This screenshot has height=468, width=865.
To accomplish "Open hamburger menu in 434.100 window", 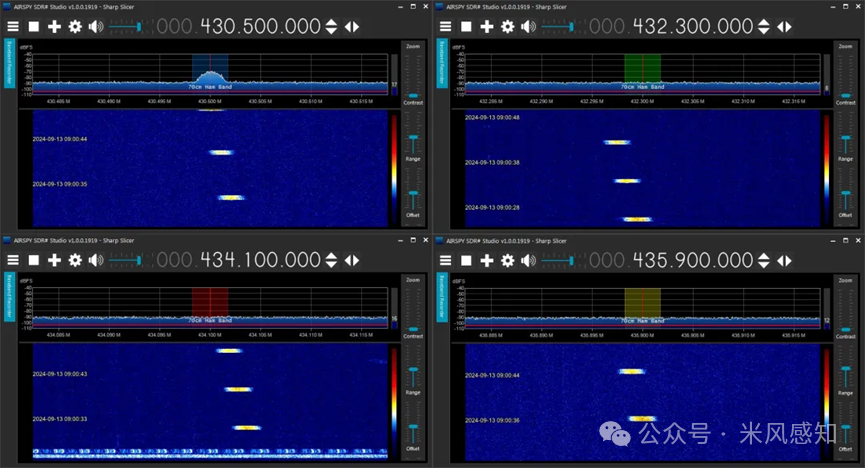I will (x=13, y=260).
